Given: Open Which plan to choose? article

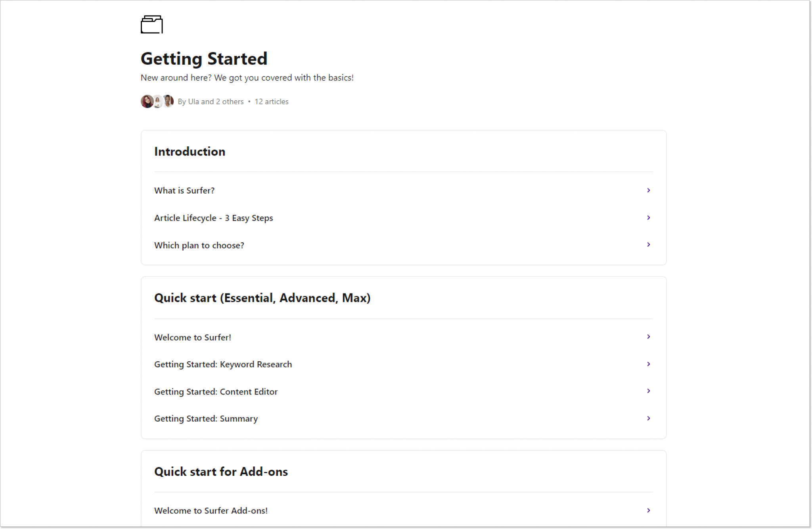Looking at the screenshot, I should (199, 245).
